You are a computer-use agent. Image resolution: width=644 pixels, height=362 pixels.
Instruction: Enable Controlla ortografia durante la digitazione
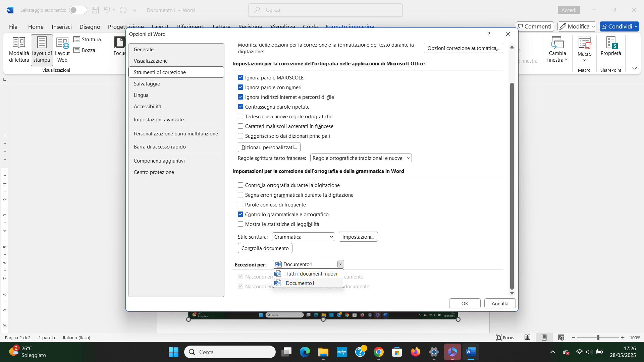coord(240,185)
